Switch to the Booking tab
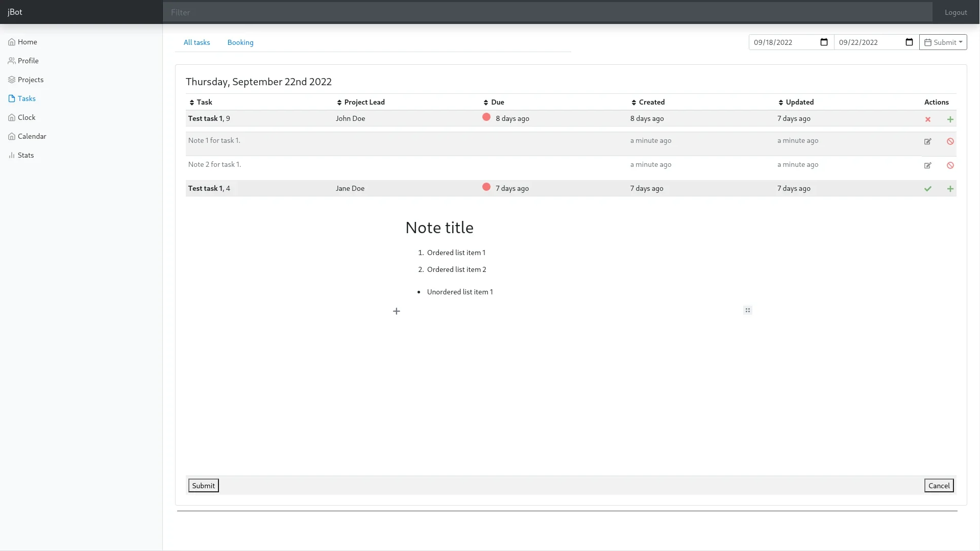 pyautogui.click(x=240, y=42)
